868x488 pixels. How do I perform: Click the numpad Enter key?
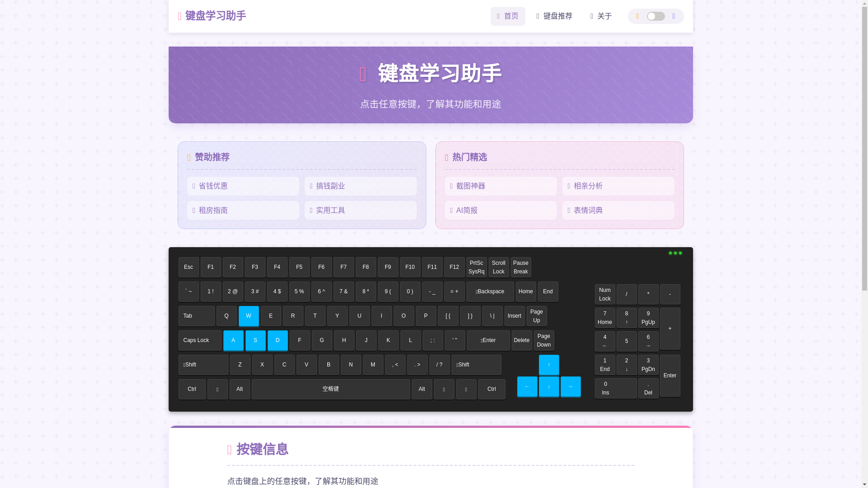pyautogui.click(x=670, y=375)
